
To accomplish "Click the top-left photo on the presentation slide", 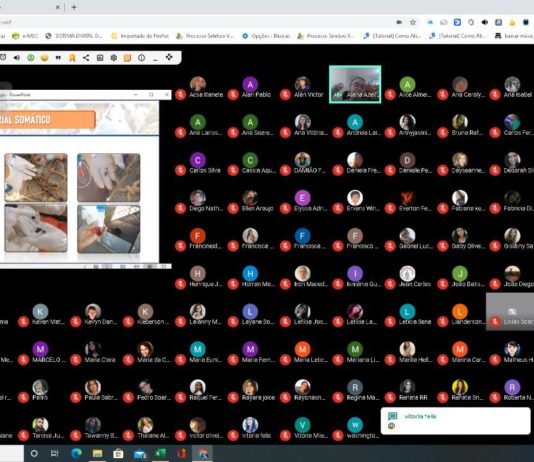I will click(36, 177).
